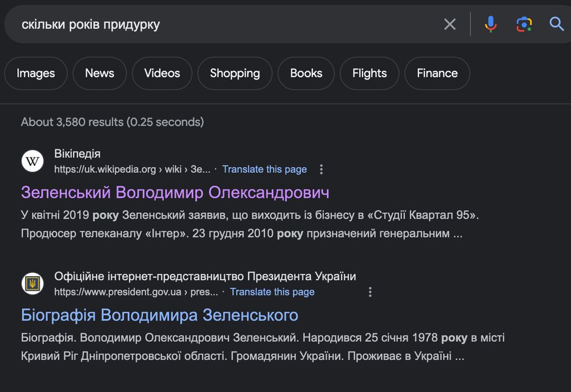Open the result Зеленський Володимир Олександрович
Image resolution: width=571 pixels, height=392 pixels.
click(175, 192)
